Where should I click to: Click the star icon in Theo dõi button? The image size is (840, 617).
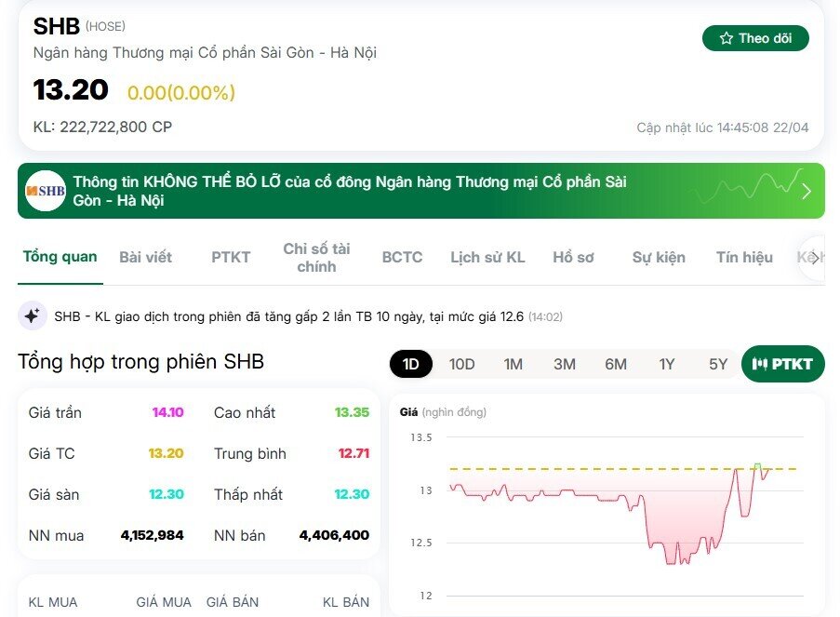click(726, 38)
